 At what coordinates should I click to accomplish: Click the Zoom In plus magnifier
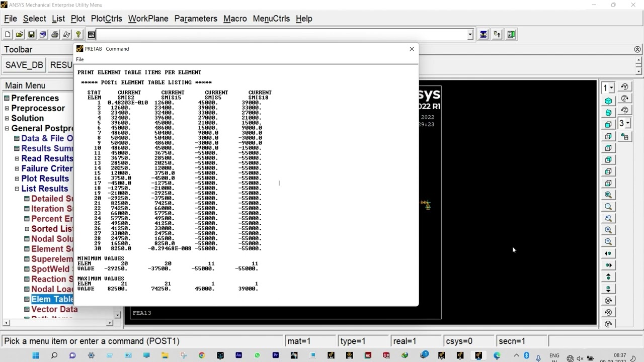(608, 230)
